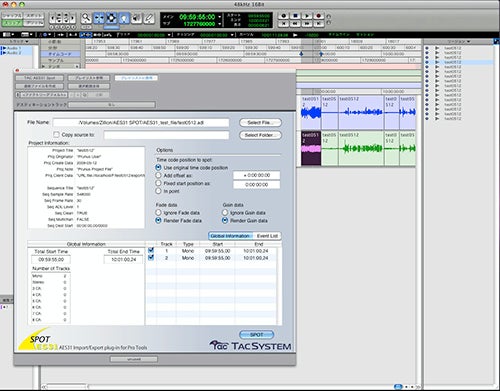Viewport: 500px width, 391px height.
Task: Select 'Ignore Fade data' radio button
Action: (x=159, y=212)
